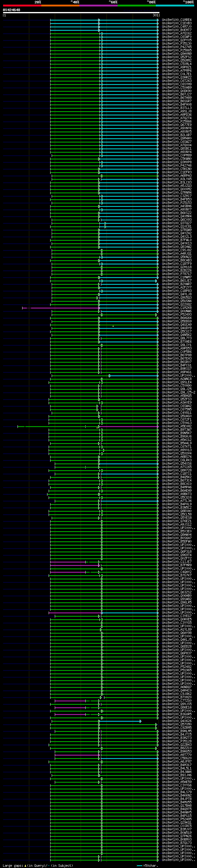
Task: Select the UniRef100_A1YL89 label
Action: click(177, 629)
